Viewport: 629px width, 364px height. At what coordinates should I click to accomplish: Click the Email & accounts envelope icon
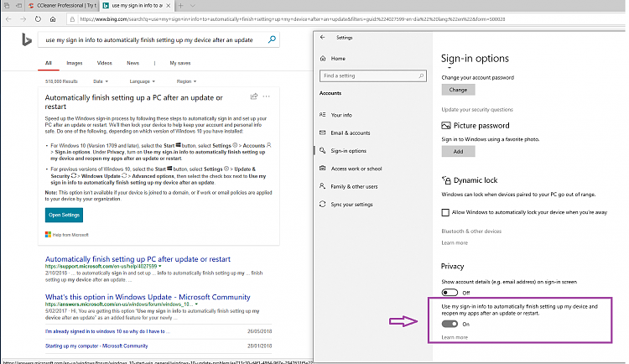pyautogui.click(x=323, y=133)
